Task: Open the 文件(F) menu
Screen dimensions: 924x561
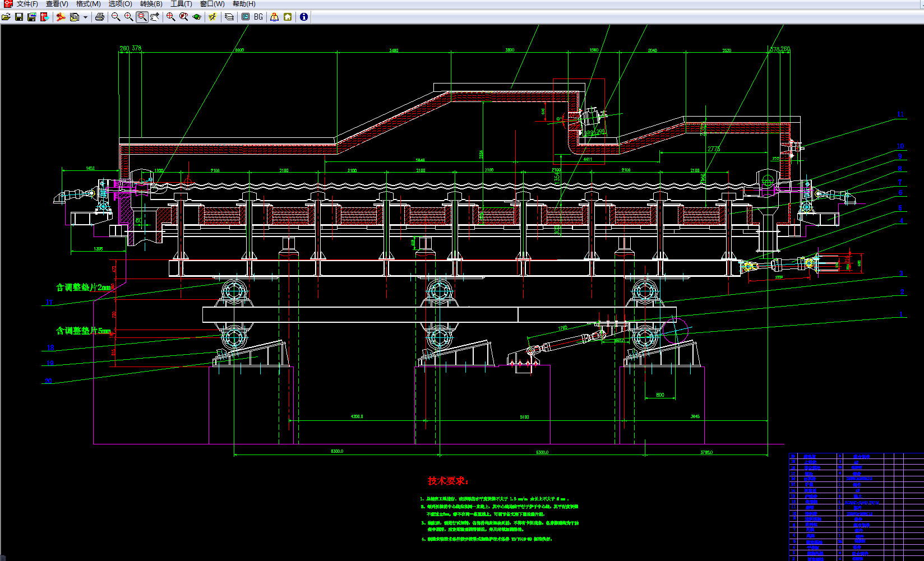Action: coord(27,4)
